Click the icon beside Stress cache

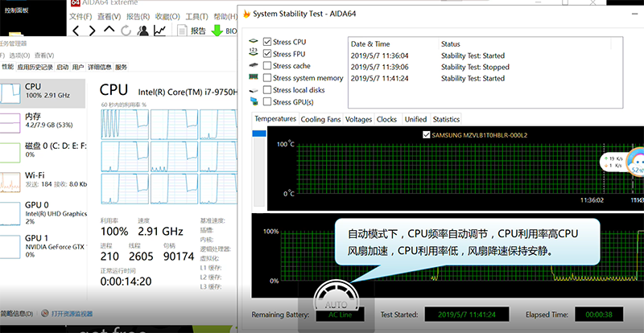pyautogui.click(x=254, y=65)
